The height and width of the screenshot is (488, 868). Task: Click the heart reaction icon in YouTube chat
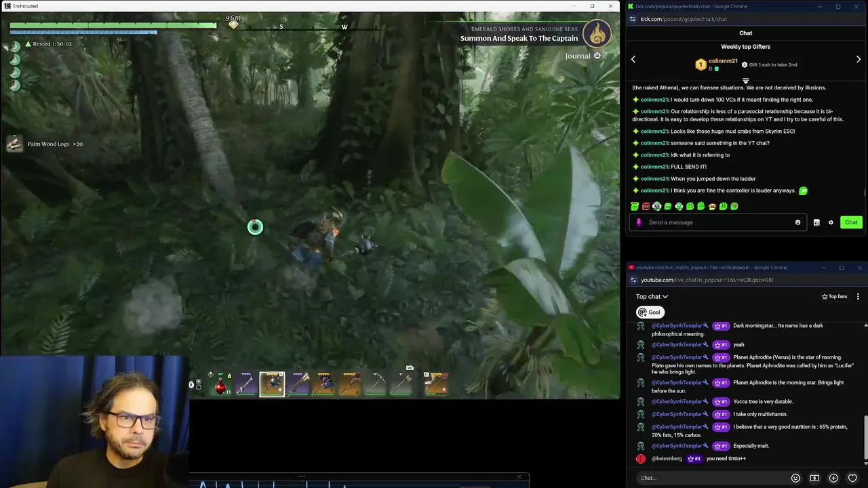click(852, 478)
